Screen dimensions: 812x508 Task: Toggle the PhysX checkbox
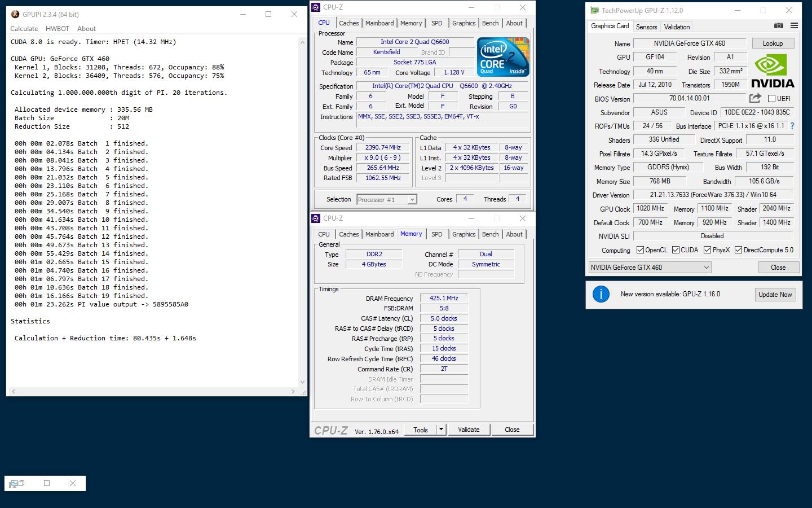tap(707, 250)
